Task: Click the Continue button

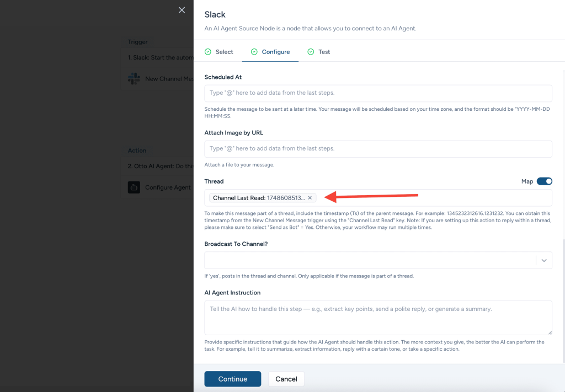Action: [233, 379]
